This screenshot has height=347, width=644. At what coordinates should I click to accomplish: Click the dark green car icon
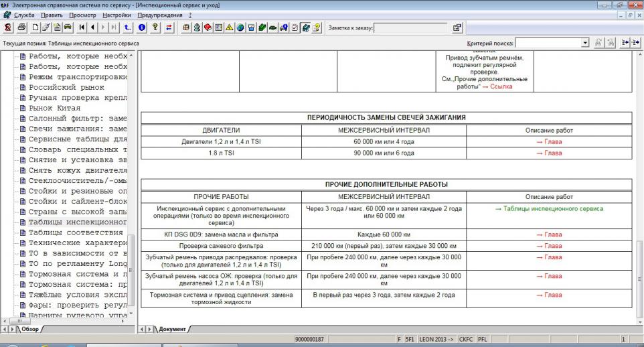pos(272,27)
